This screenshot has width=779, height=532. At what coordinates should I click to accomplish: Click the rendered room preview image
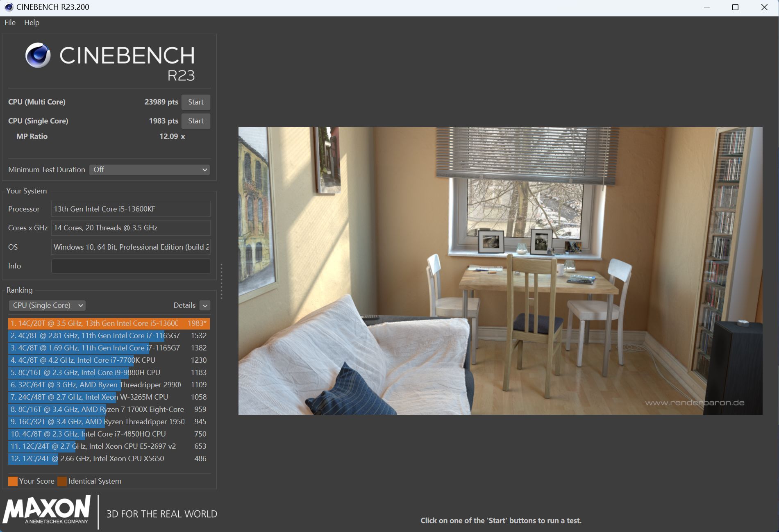pos(500,271)
